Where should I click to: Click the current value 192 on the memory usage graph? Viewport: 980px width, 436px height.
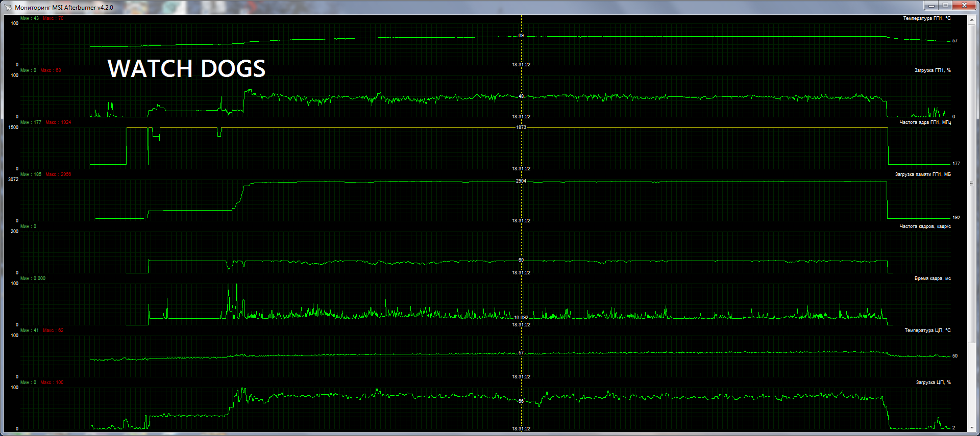coord(956,218)
